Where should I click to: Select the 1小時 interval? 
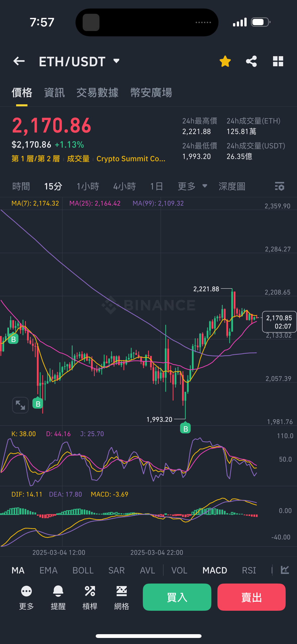pos(88,186)
